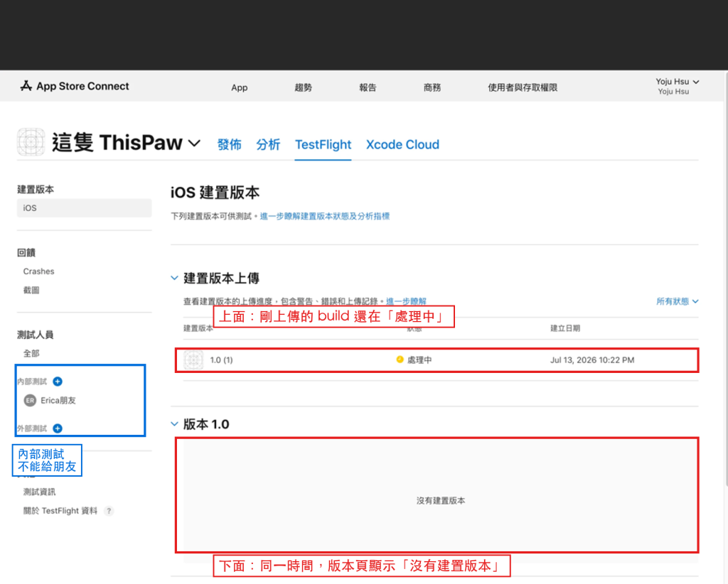The width and height of the screenshot is (728, 584).
Task: Click the ER avatar beside Erica朋友
Action: tap(30, 400)
